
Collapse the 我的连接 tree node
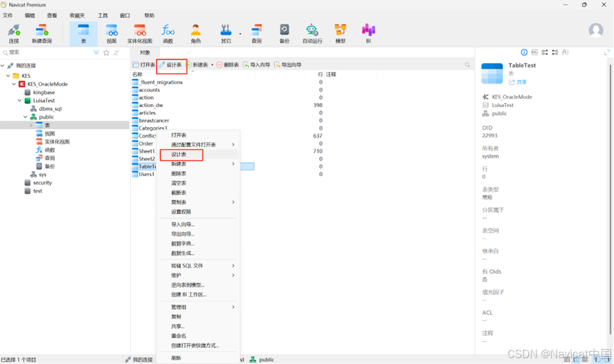click(x=3, y=66)
